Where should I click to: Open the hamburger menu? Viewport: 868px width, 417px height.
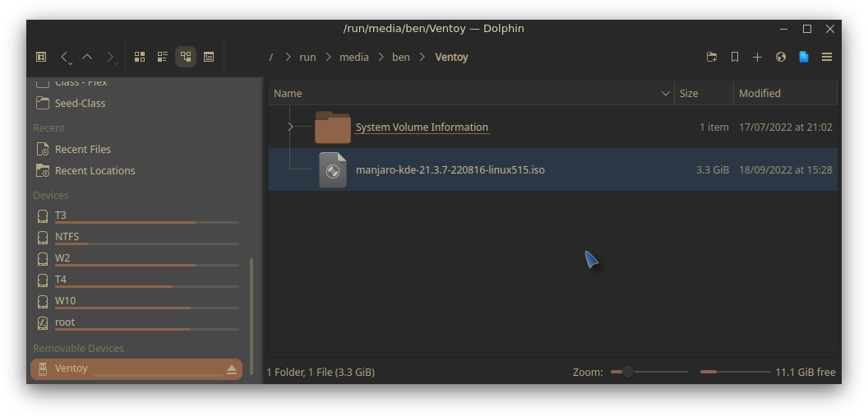(x=827, y=57)
